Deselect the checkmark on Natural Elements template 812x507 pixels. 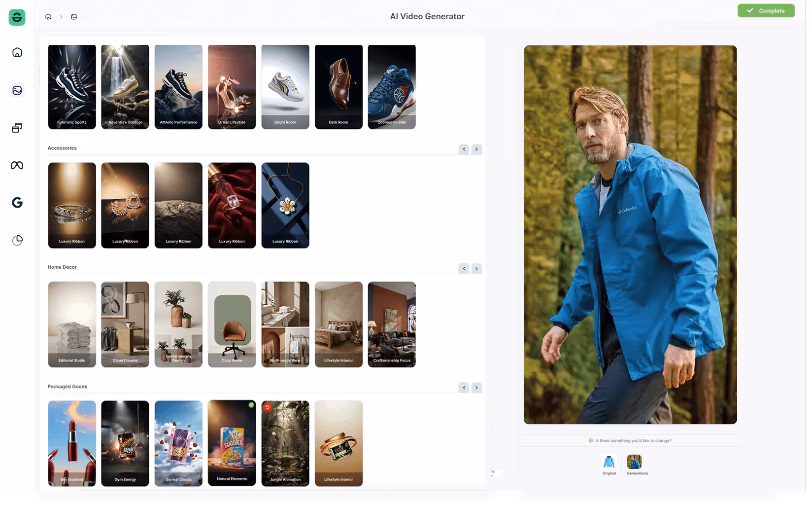coord(250,404)
